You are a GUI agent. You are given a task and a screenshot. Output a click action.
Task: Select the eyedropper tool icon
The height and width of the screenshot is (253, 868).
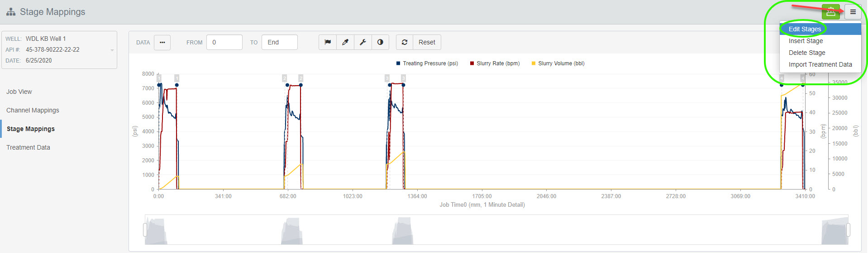tap(345, 42)
